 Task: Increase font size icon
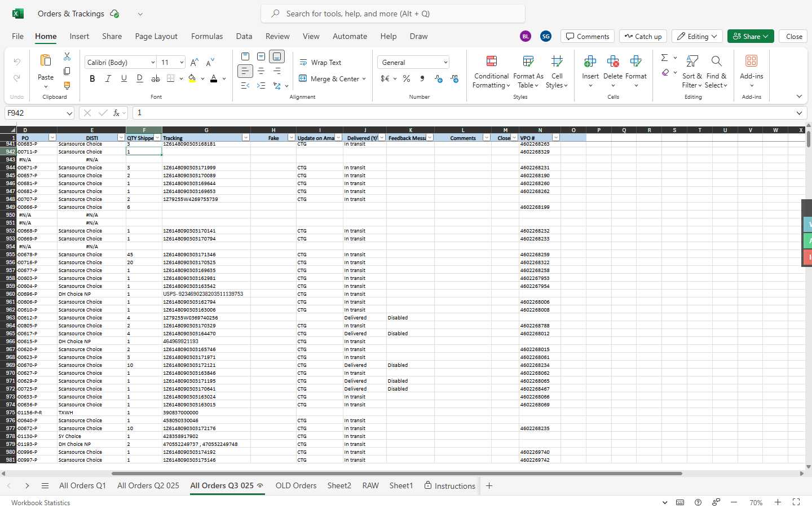(x=195, y=62)
